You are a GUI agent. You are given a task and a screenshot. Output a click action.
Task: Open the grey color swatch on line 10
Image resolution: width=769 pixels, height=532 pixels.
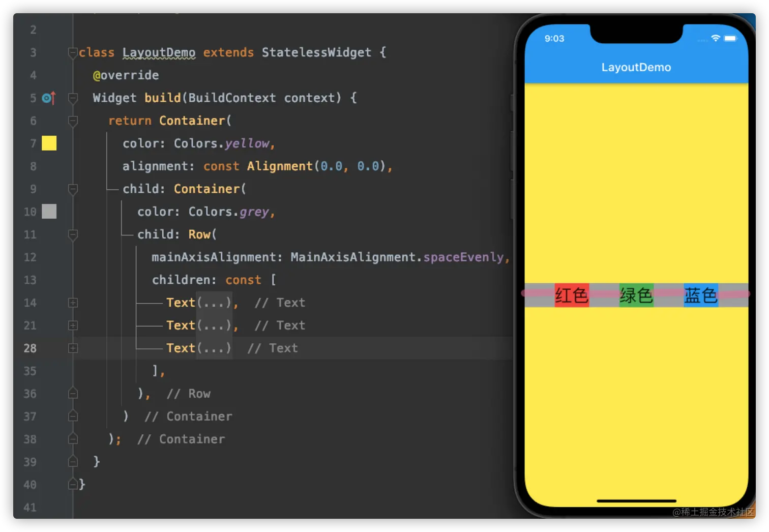(x=49, y=212)
